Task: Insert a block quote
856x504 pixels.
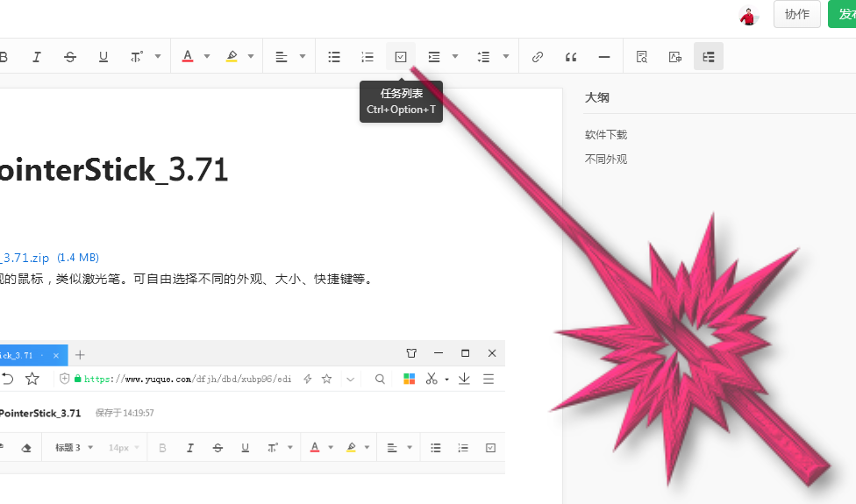Action: (x=571, y=57)
